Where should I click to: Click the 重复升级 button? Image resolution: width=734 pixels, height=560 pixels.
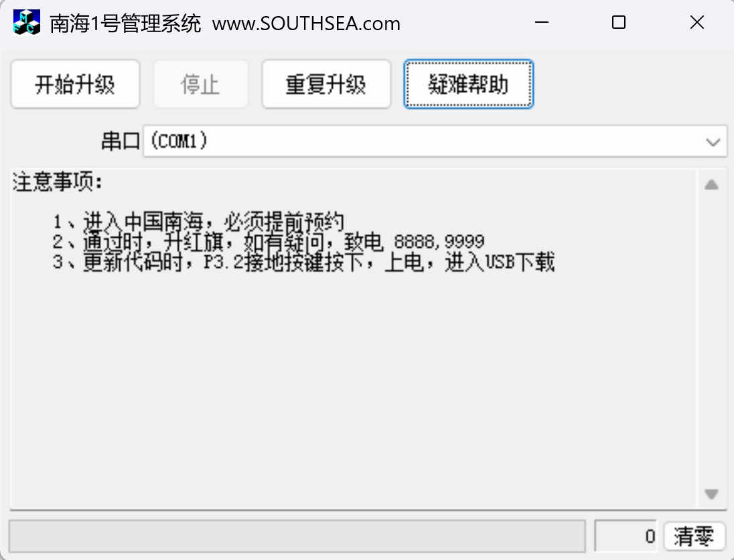(x=326, y=84)
